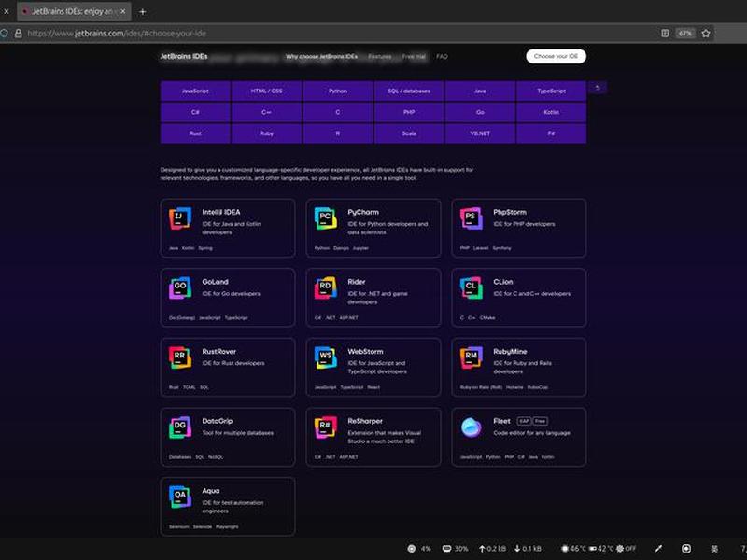Click the fan OFF status icon
This screenshot has height=560, width=747.
(620, 549)
